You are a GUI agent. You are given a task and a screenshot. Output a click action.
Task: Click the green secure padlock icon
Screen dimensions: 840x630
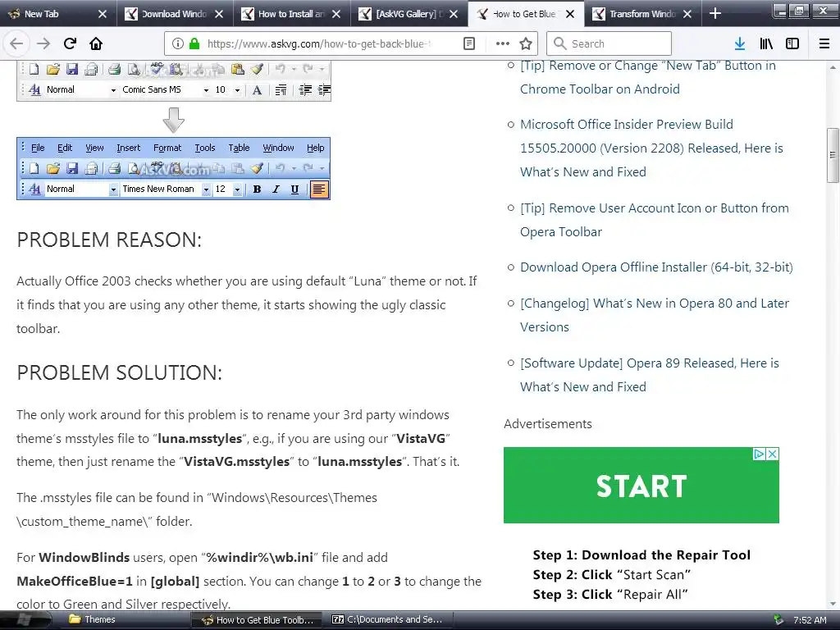(x=194, y=44)
